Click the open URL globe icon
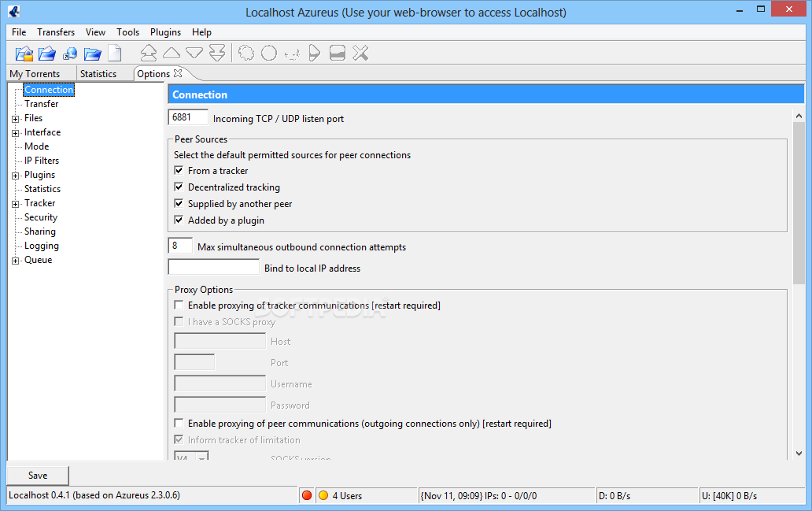Image resolution: width=812 pixels, height=511 pixels. (x=70, y=54)
